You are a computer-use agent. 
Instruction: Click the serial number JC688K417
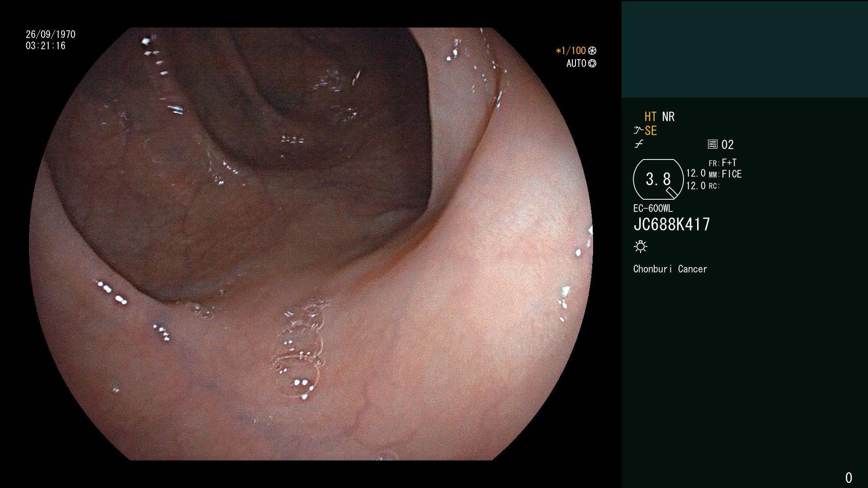[x=672, y=224]
